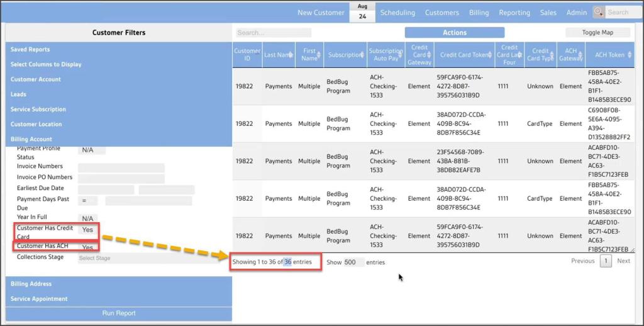Open the calendar date icon showing Aug 24

coord(362,12)
